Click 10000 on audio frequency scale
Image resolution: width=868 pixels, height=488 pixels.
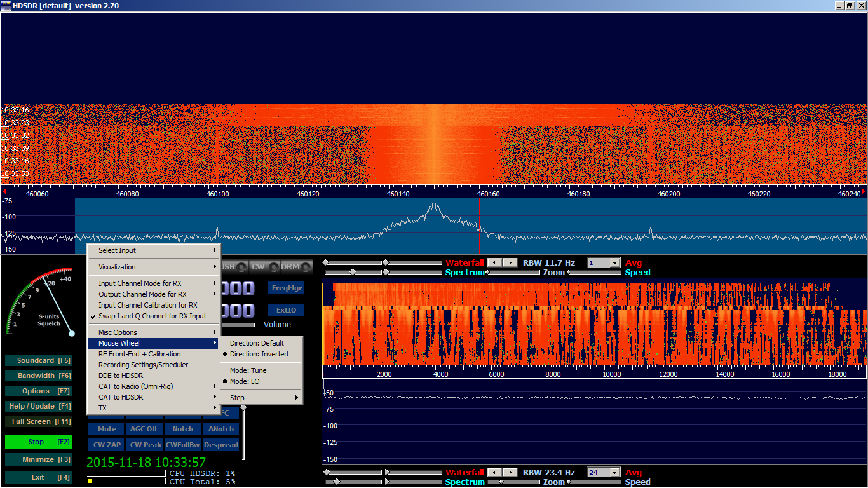tap(611, 375)
